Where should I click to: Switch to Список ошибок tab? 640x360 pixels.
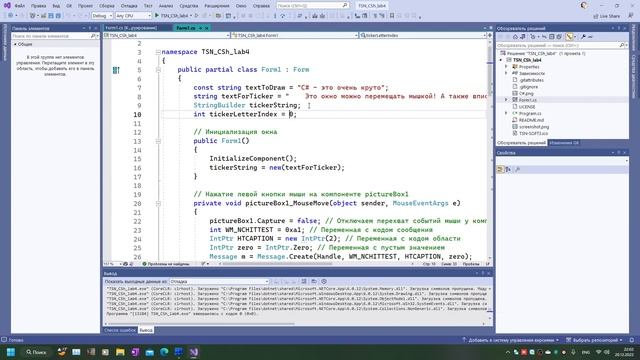[120, 330]
